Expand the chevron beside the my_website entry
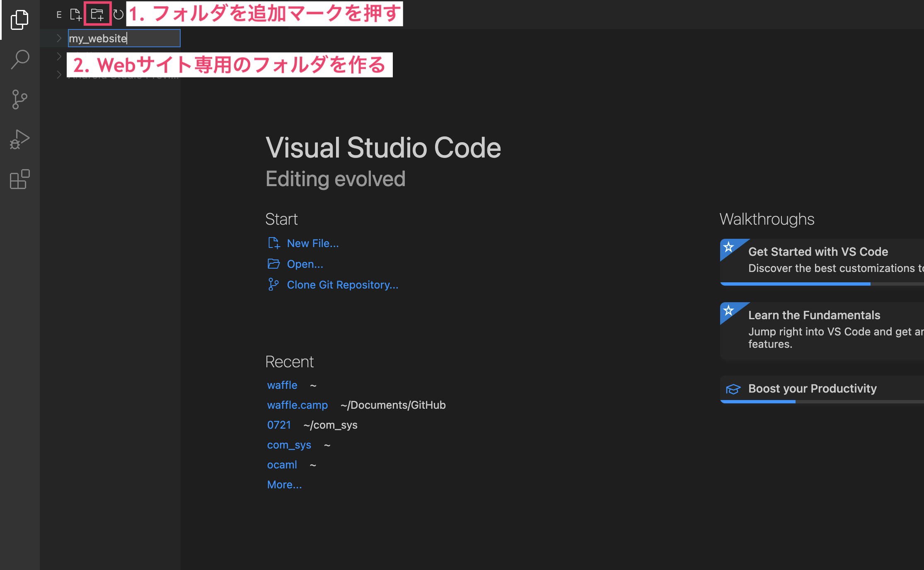The width and height of the screenshot is (924, 570). point(59,39)
